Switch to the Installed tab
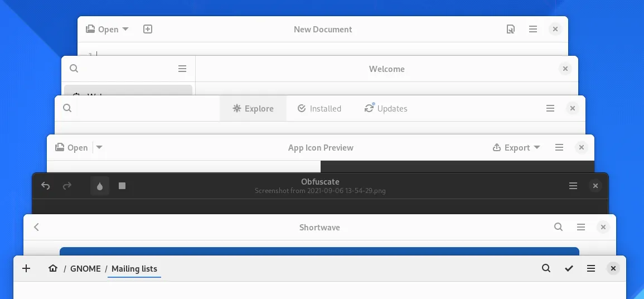 coord(319,108)
